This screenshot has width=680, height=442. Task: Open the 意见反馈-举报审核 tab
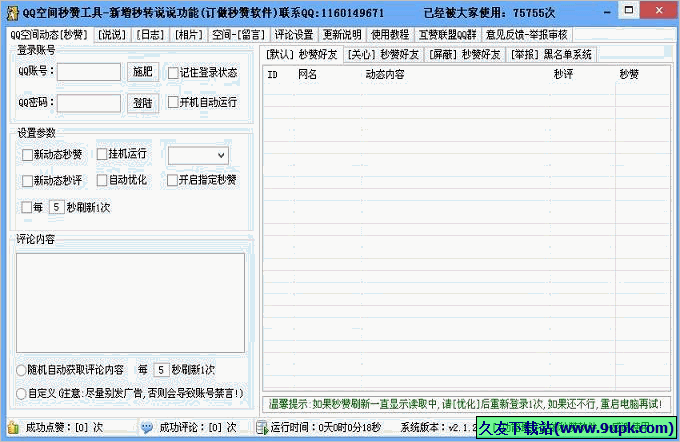click(527, 35)
